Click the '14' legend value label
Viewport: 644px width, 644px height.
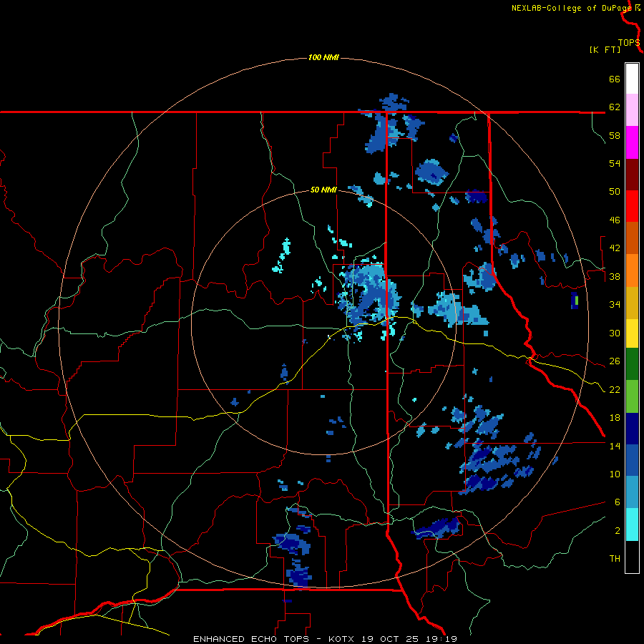coord(615,446)
